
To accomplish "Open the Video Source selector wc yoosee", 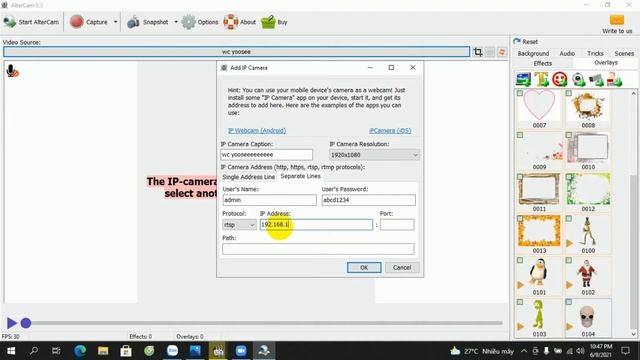I will click(x=236, y=52).
